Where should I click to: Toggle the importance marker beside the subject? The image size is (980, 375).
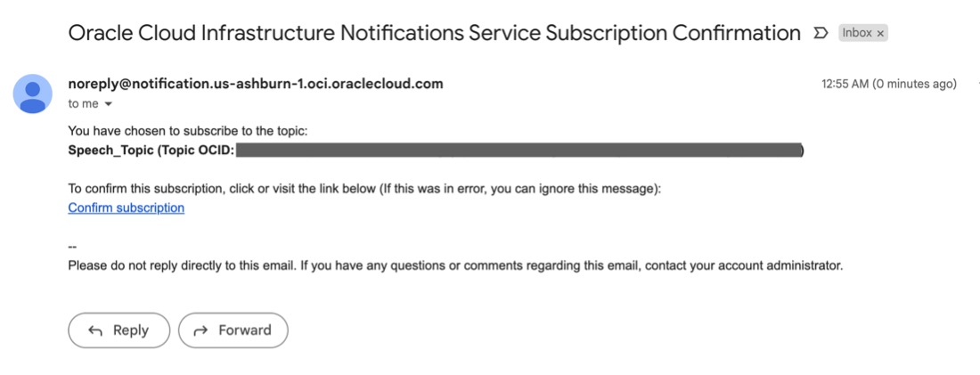821,33
